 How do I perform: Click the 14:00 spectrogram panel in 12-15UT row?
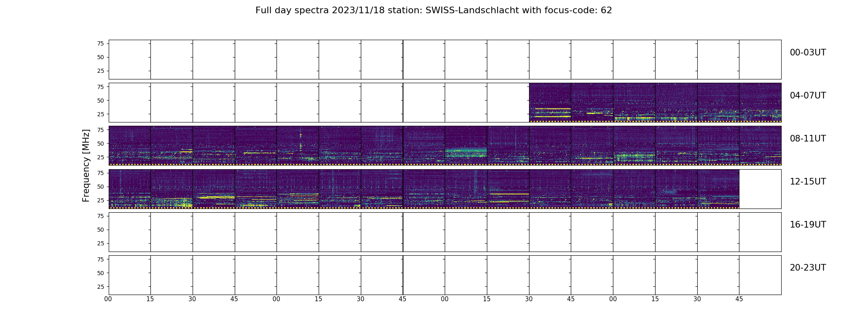tap(466, 189)
